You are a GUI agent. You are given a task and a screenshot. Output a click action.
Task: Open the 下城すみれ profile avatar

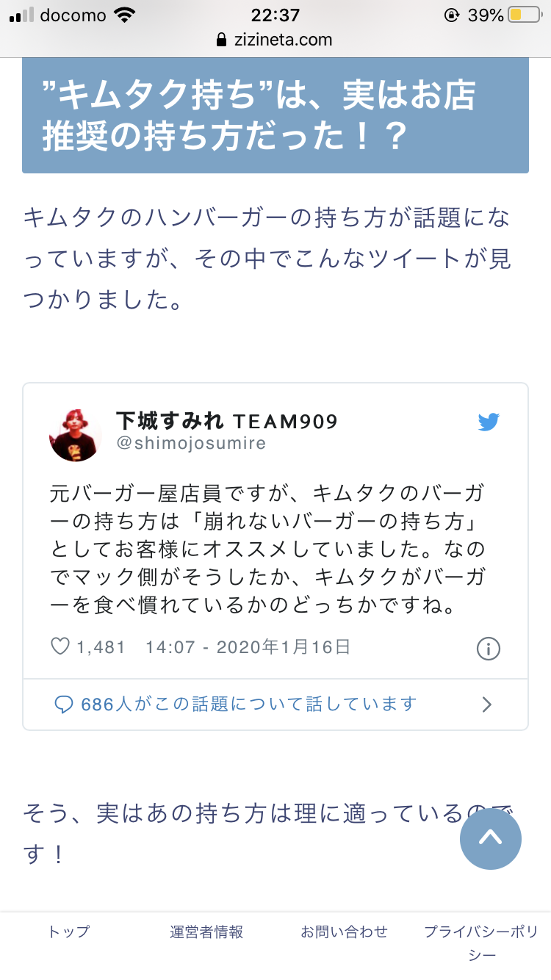tap(76, 435)
